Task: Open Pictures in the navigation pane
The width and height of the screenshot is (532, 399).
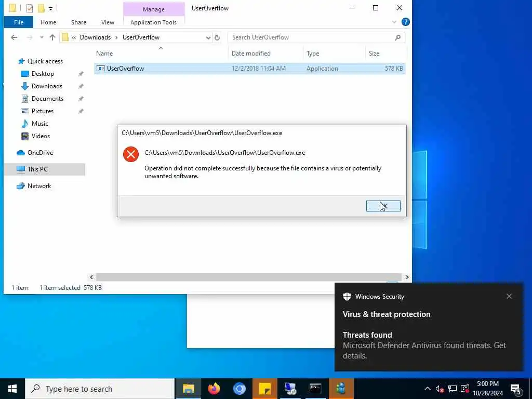Action: pos(43,111)
